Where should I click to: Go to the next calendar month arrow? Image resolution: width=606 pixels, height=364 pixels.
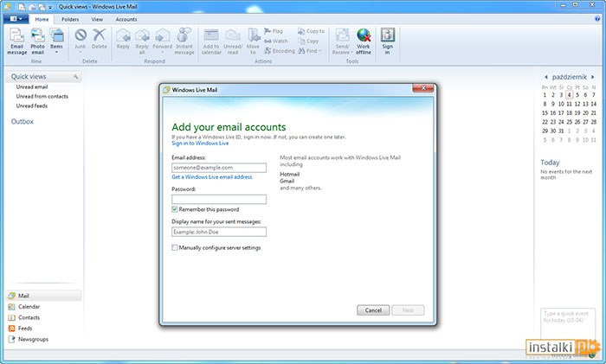click(x=598, y=76)
